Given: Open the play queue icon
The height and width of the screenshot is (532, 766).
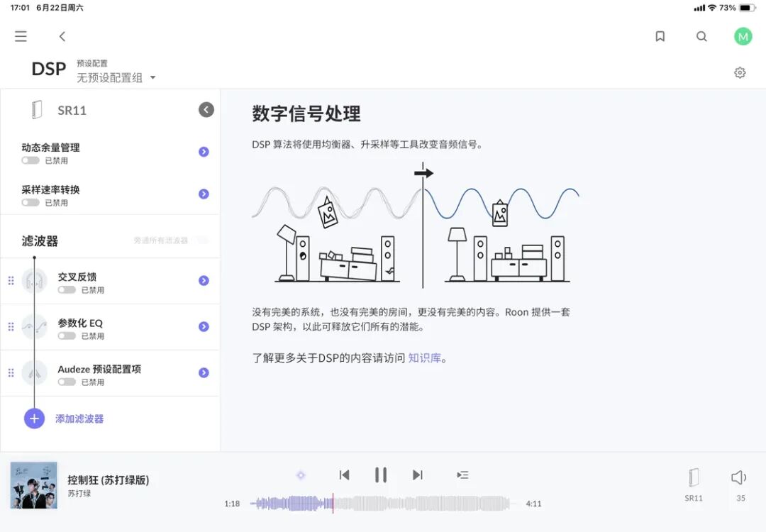Looking at the screenshot, I should [462, 475].
